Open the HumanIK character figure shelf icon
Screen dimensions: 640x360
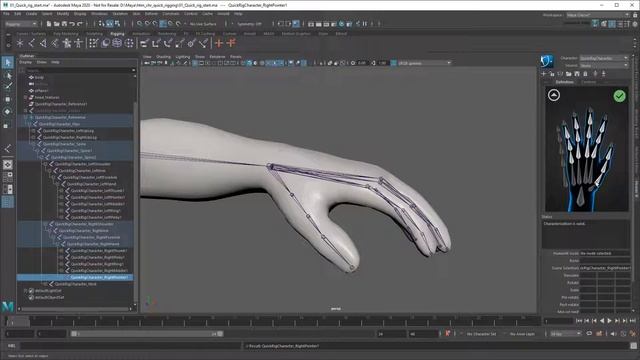(67, 43)
